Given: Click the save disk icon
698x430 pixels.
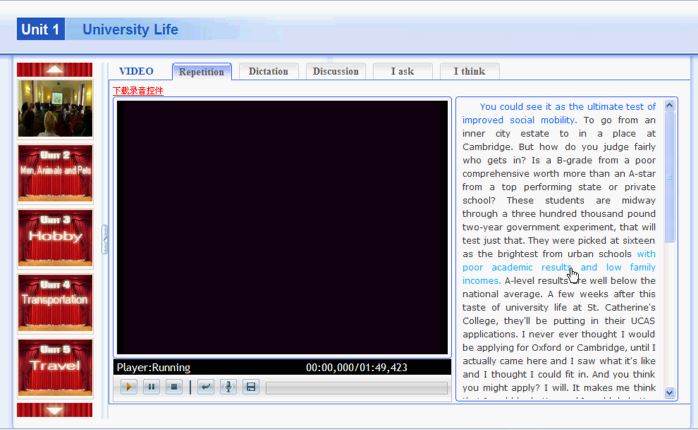Looking at the screenshot, I should [x=251, y=387].
